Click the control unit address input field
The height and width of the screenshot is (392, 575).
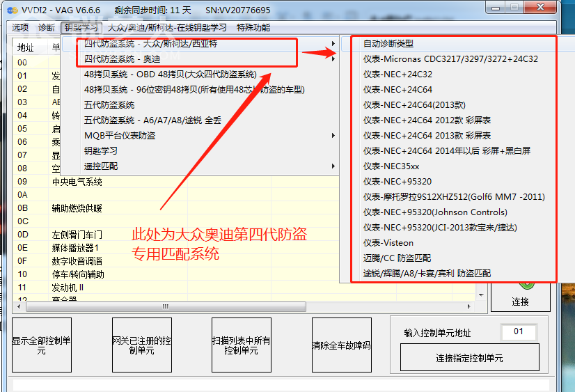tap(519, 331)
